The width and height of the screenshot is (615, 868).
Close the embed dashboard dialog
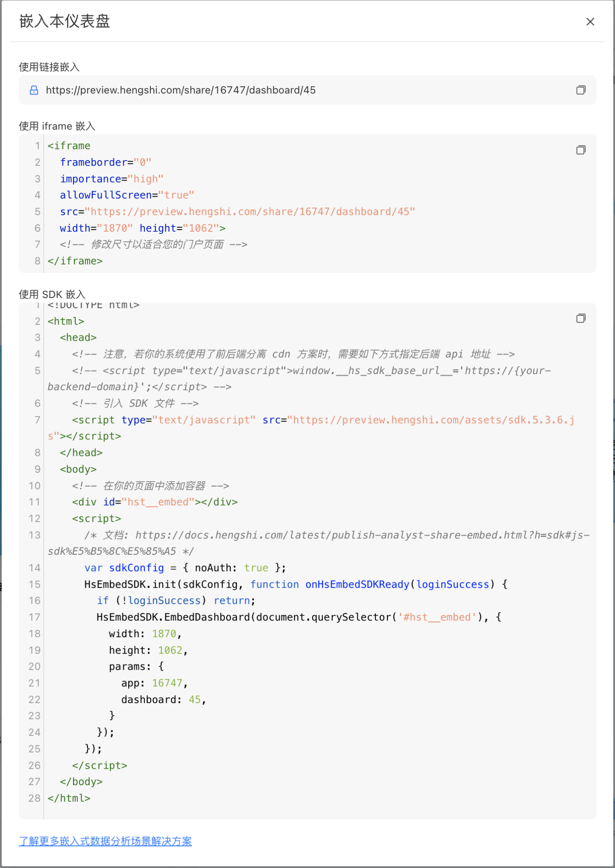(x=590, y=22)
